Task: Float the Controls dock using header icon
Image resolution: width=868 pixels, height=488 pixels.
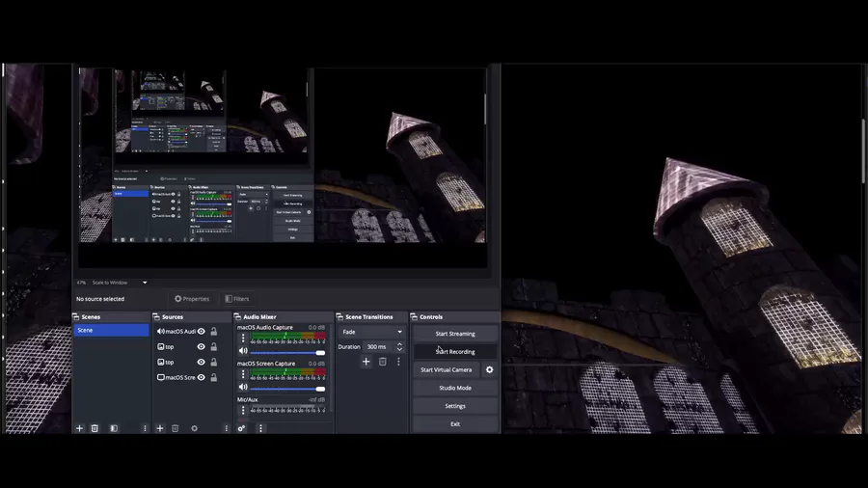Action: click(x=414, y=317)
